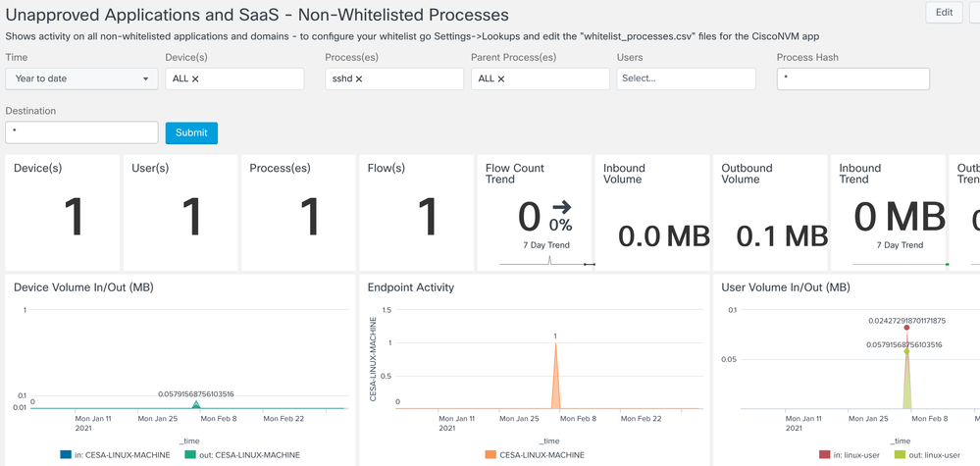Click the Process Hash input field
Image resolution: width=980 pixels, height=466 pixels.
(x=853, y=78)
